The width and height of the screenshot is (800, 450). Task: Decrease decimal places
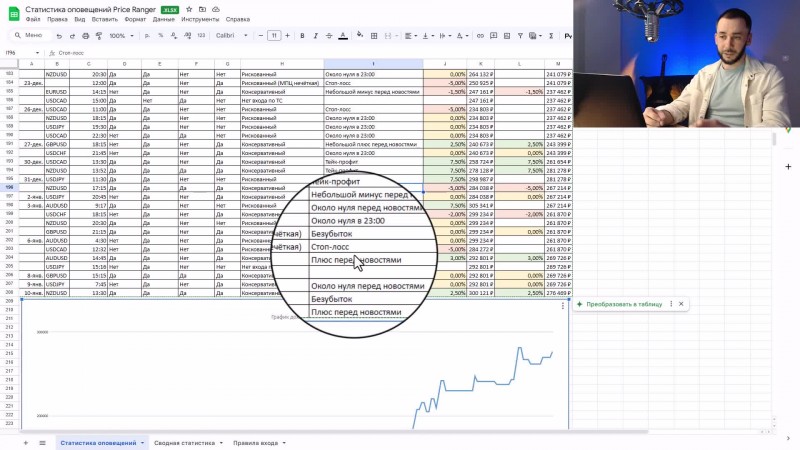click(174, 36)
